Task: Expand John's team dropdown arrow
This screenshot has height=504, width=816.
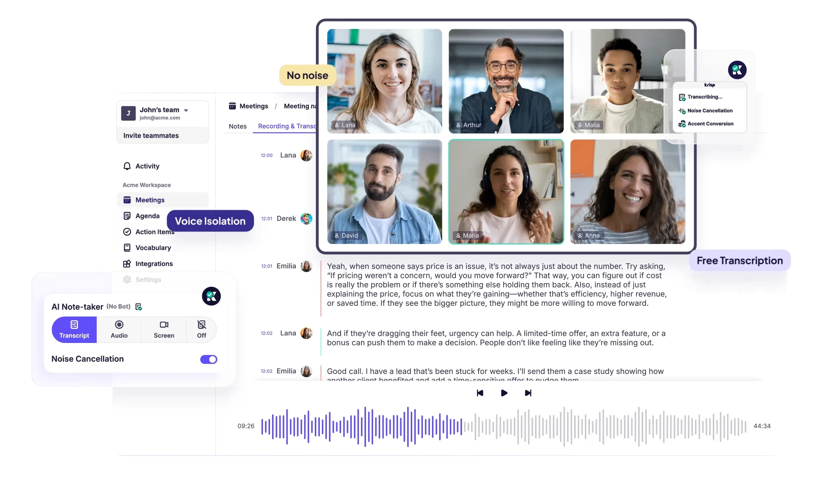Action: pyautogui.click(x=186, y=110)
